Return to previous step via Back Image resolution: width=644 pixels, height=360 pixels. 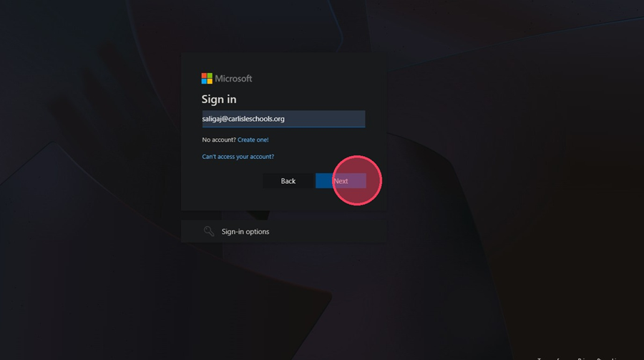coord(288,181)
